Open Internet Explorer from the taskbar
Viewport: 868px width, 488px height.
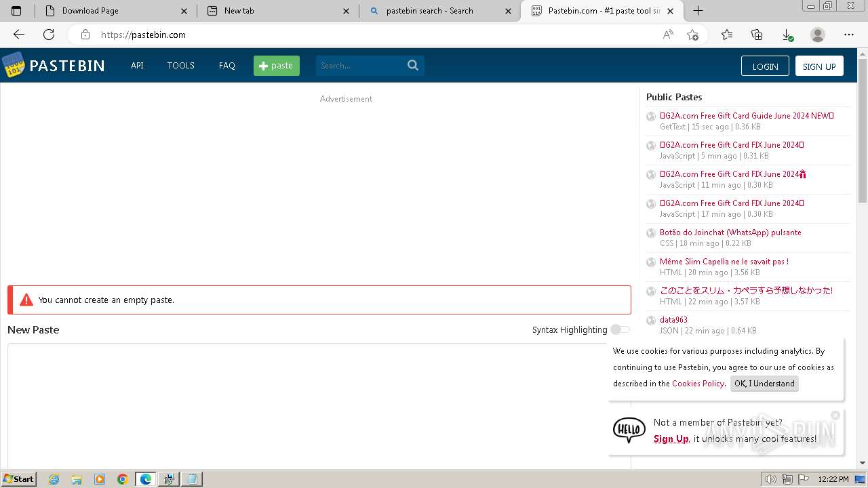click(54, 479)
